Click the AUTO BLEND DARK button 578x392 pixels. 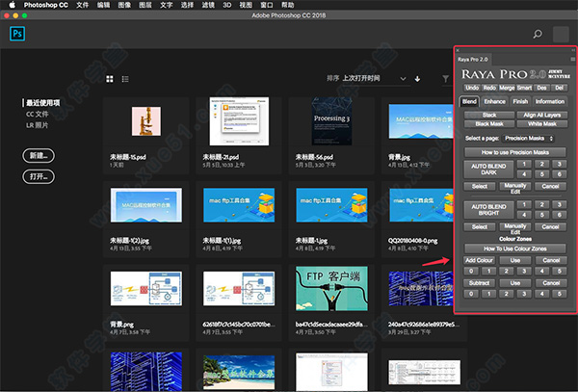tap(488, 170)
